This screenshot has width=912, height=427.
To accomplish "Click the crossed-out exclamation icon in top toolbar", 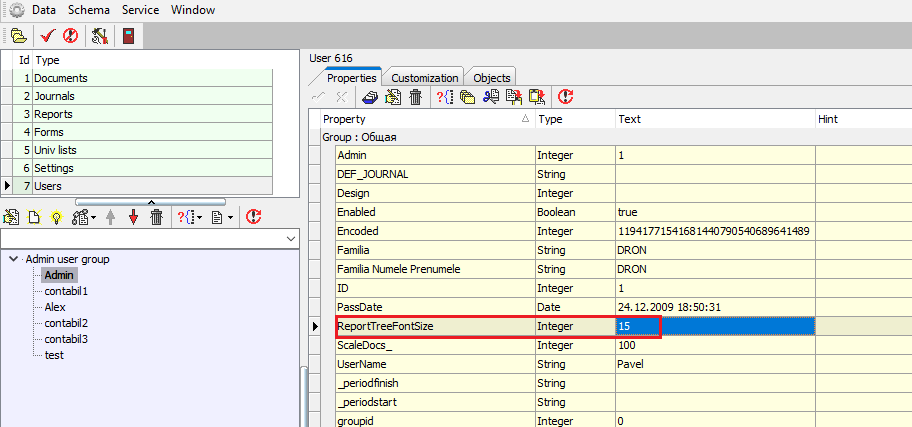I will coord(70,37).
